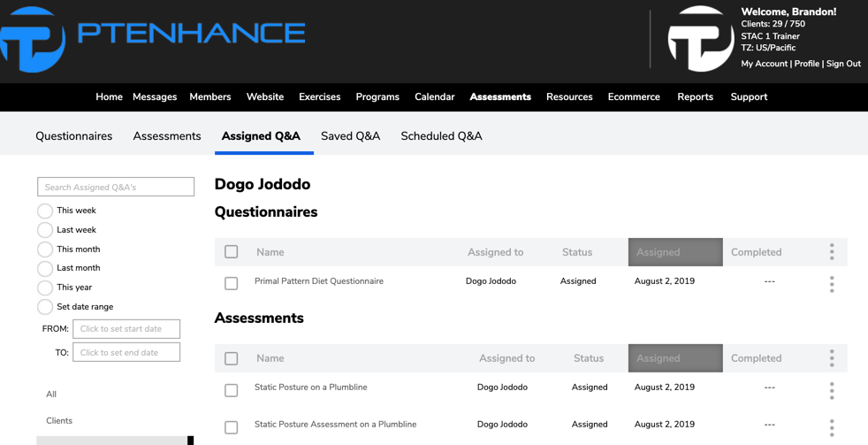Image resolution: width=868 pixels, height=445 pixels.
Task: Tick Static Posture on a Plumbline checkbox
Action: click(231, 390)
